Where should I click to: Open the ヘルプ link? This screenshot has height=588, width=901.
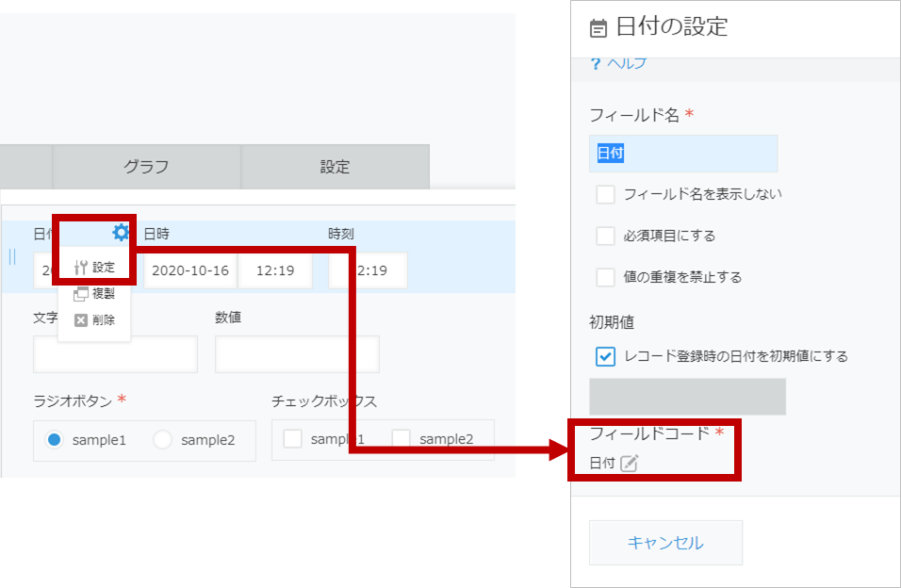(627, 63)
